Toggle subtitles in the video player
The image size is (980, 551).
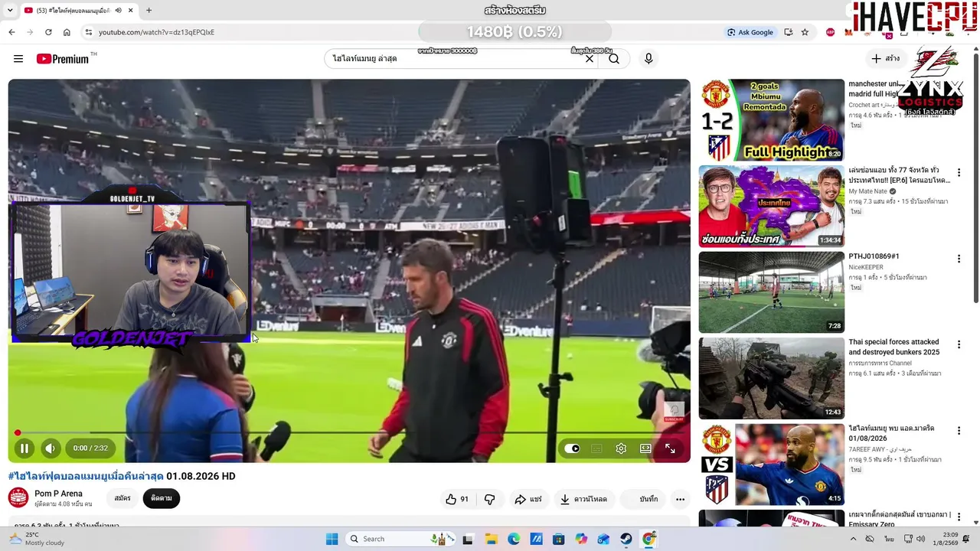[596, 448]
